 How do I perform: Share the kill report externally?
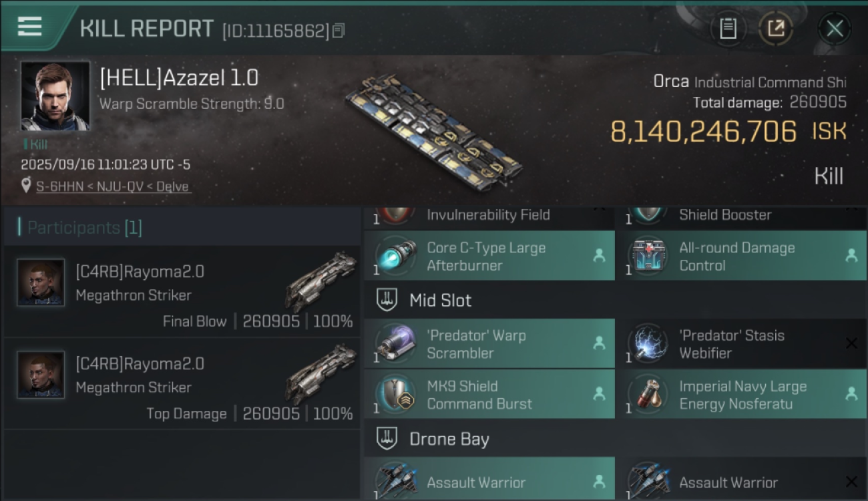pos(776,29)
